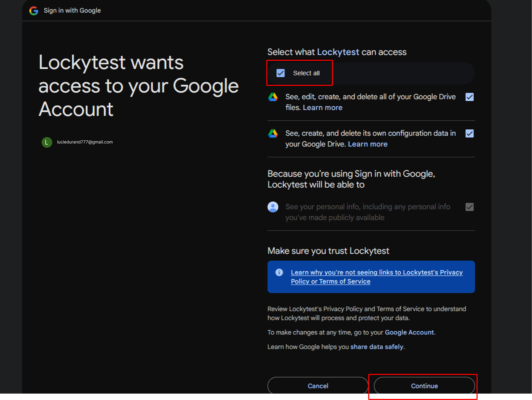Open the share data safely link

pos(377,347)
